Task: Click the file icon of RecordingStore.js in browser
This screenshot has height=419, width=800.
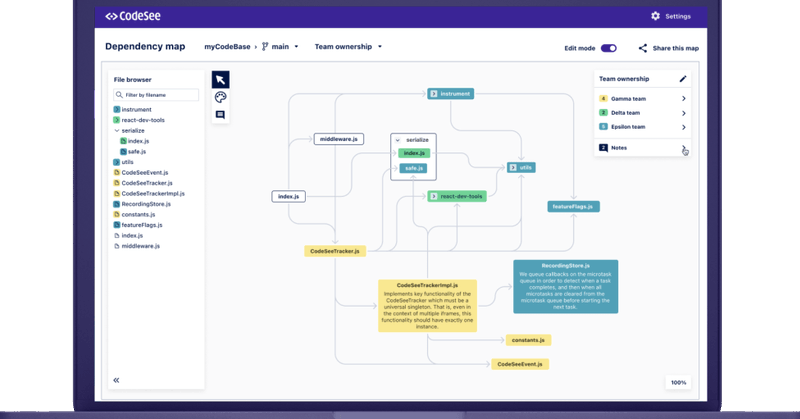Action: (x=116, y=204)
